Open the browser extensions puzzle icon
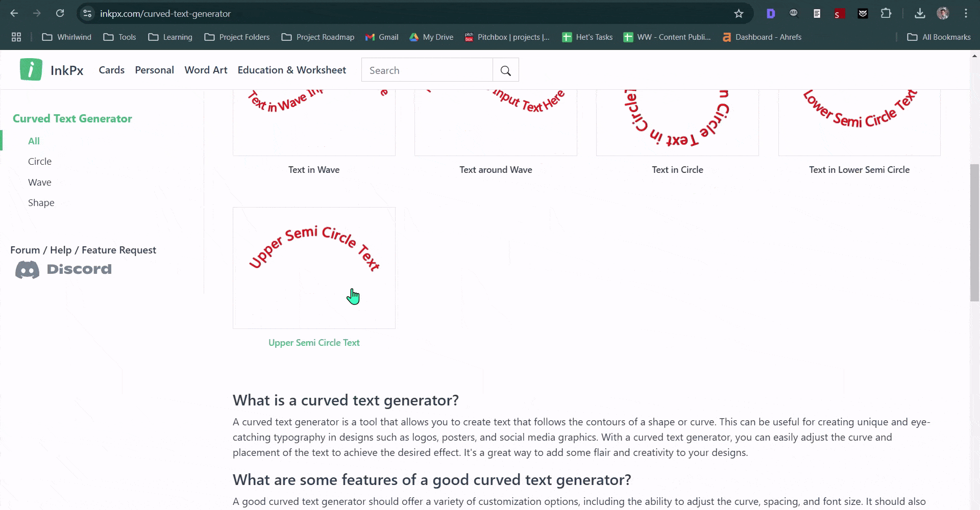 click(x=887, y=13)
